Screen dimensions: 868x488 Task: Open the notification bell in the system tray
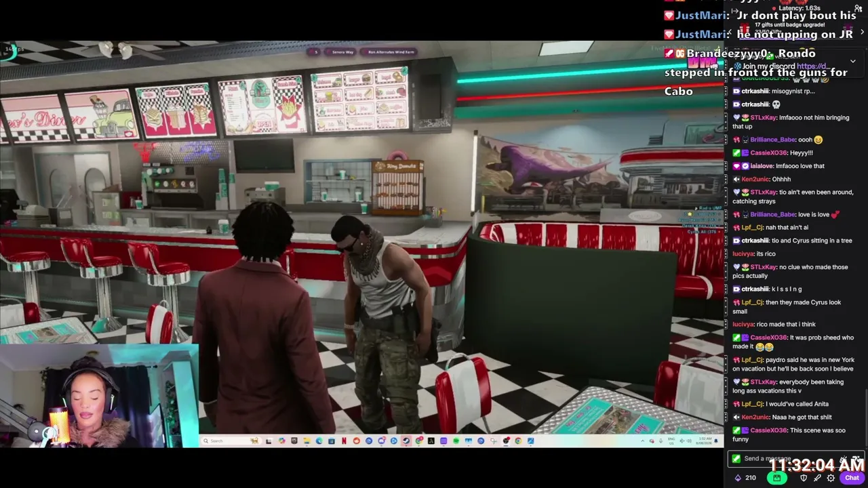[716, 441]
